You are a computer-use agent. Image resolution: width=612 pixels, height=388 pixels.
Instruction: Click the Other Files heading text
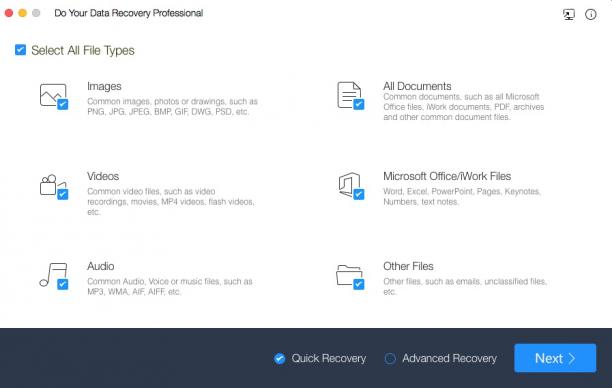408,266
